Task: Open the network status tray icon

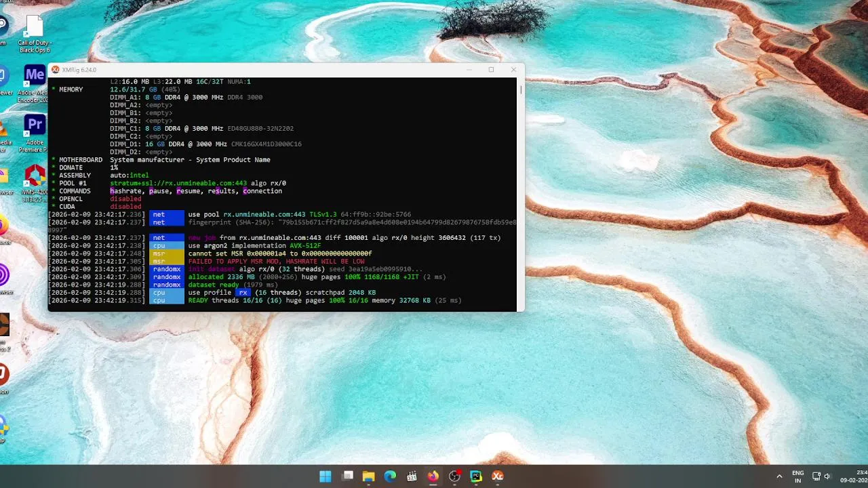Action: [816, 476]
